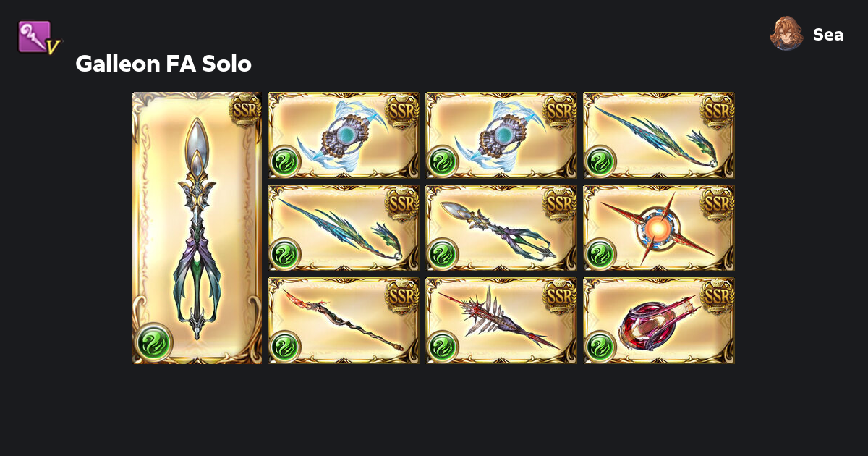The height and width of the screenshot is (456, 868).
Task: Select the orange orb star weapon
Action: tap(659, 228)
